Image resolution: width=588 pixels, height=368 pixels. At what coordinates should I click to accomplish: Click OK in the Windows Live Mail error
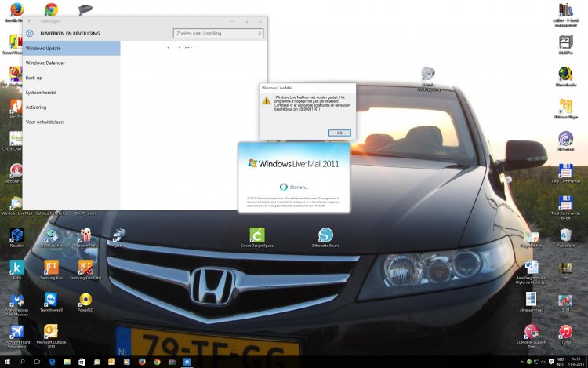[339, 133]
